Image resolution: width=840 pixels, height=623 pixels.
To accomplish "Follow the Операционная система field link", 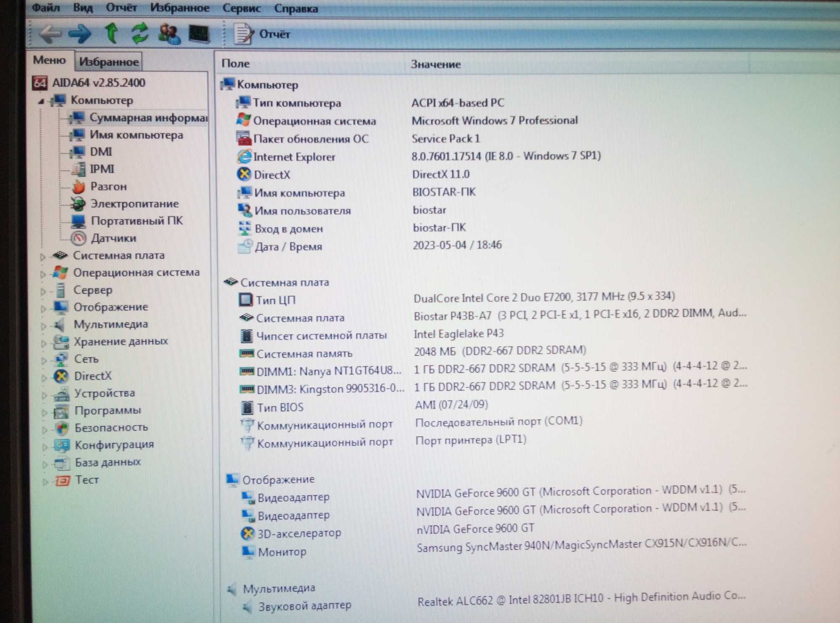I will coord(315,121).
